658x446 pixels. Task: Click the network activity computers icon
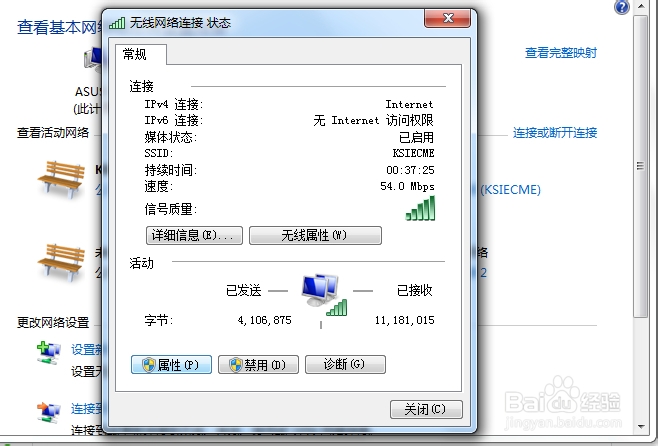click(x=324, y=295)
